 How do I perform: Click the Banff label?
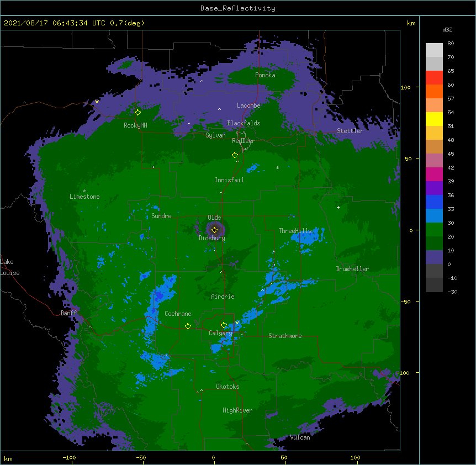(x=68, y=313)
